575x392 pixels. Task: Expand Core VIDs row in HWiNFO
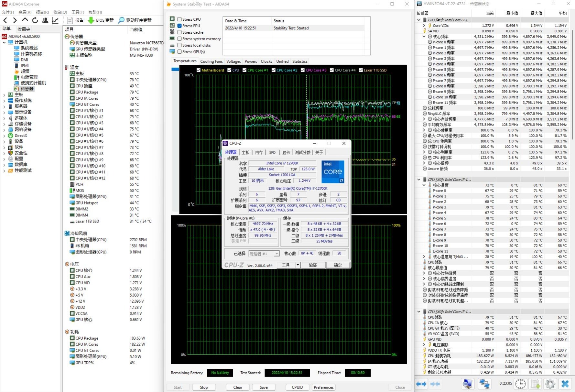click(424, 25)
